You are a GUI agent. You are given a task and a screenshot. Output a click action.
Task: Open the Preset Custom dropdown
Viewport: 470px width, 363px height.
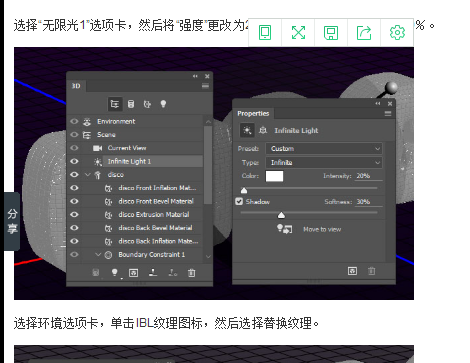(324, 149)
